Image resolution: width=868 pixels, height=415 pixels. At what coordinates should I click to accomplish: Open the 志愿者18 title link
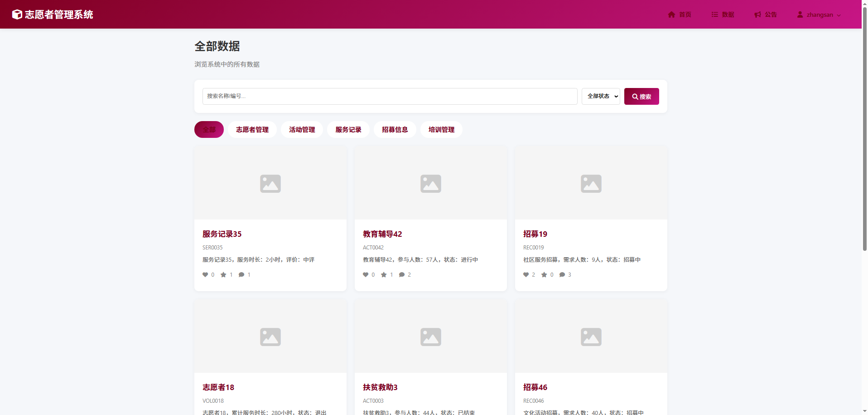(x=218, y=387)
